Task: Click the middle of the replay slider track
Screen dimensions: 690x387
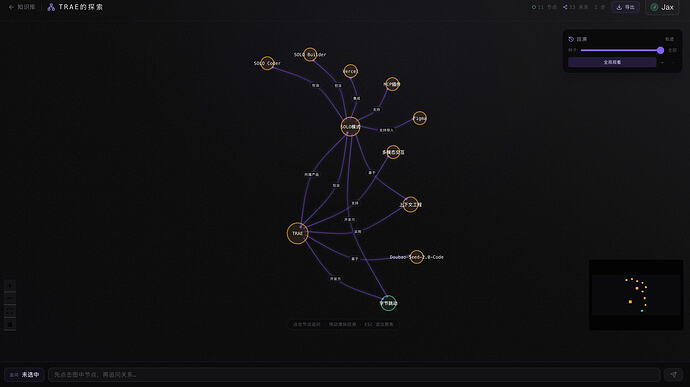Action: click(x=620, y=50)
